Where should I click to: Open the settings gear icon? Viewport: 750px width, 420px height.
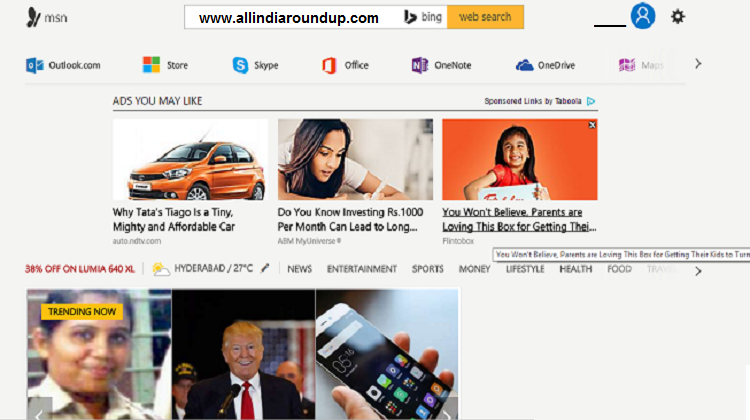pyautogui.click(x=677, y=17)
